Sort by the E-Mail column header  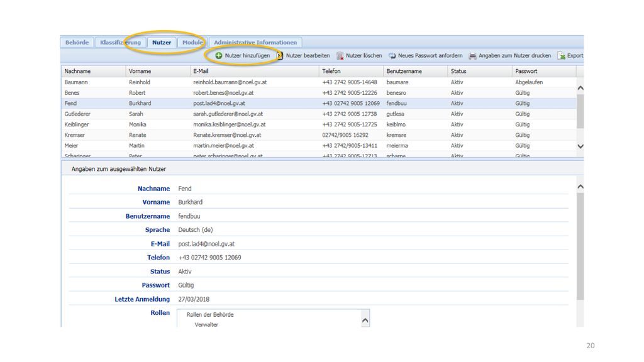coord(255,71)
